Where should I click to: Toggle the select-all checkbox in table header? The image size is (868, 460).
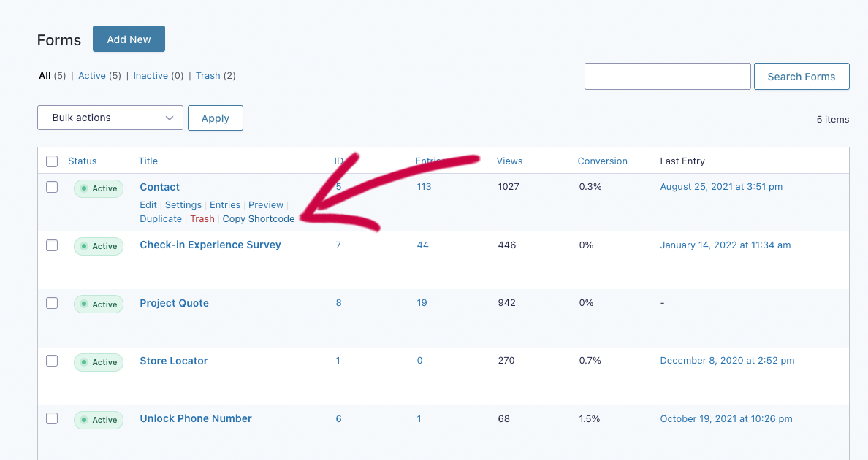(x=52, y=161)
